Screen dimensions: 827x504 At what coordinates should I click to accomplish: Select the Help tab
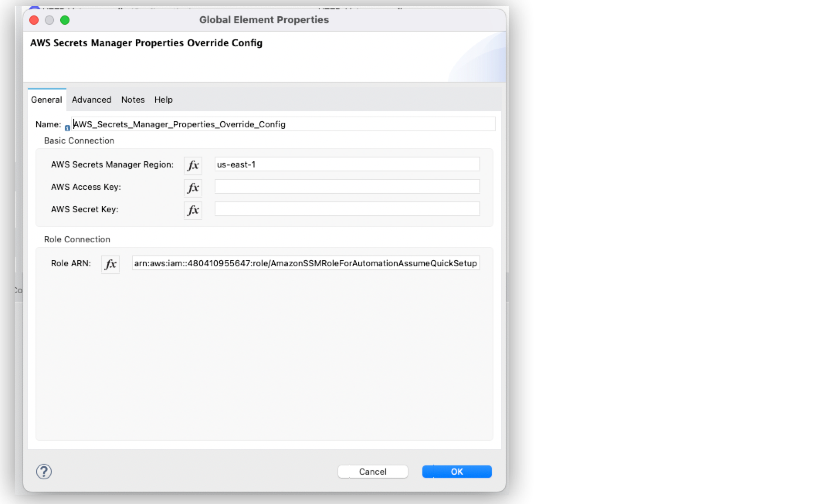(163, 100)
